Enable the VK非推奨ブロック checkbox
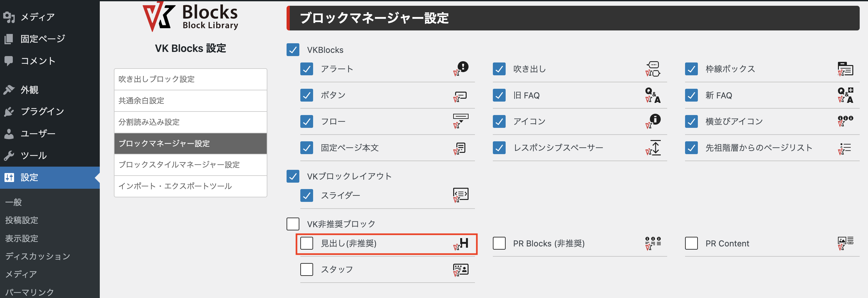This screenshot has width=868, height=298. tap(293, 224)
